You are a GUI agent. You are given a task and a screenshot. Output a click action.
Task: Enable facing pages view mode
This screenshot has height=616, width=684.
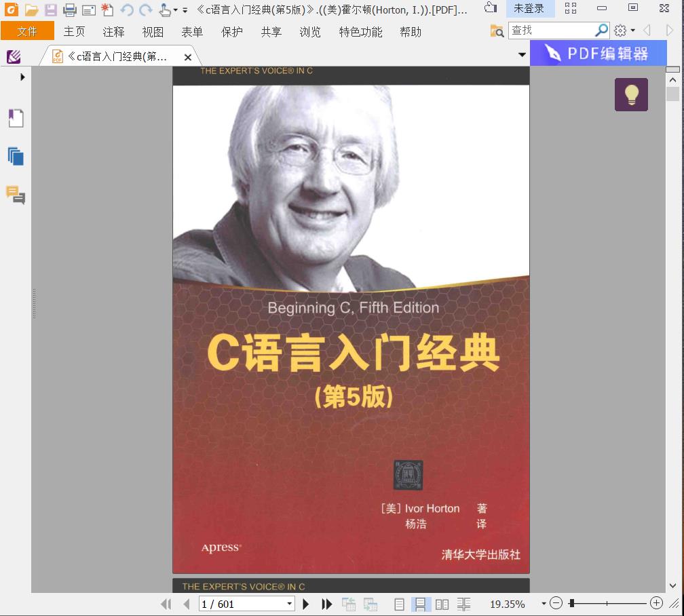pyautogui.click(x=442, y=604)
